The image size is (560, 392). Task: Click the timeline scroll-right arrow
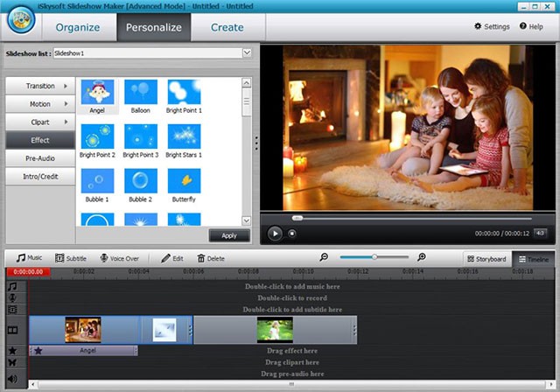pos(550,384)
